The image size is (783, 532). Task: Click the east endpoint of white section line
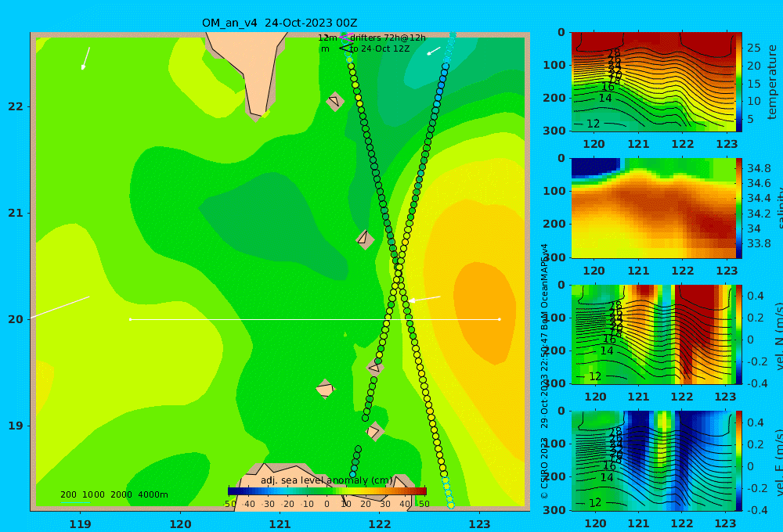click(500, 319)
